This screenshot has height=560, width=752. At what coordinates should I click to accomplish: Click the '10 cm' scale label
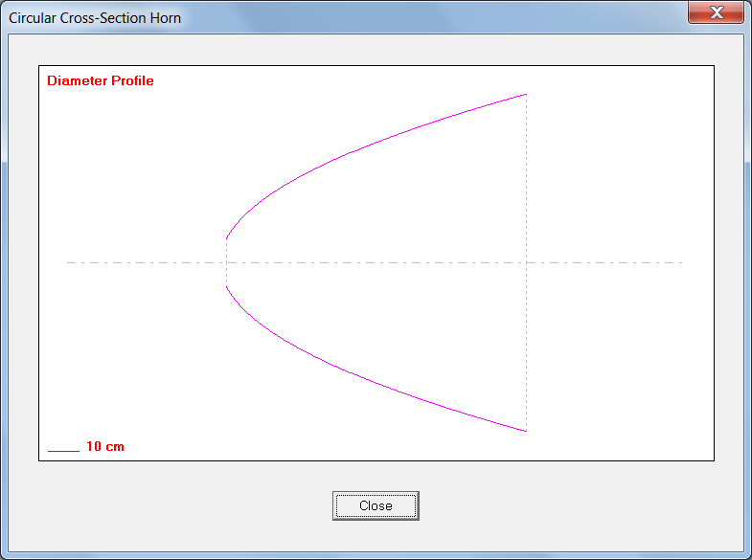[x=105, y=446]
